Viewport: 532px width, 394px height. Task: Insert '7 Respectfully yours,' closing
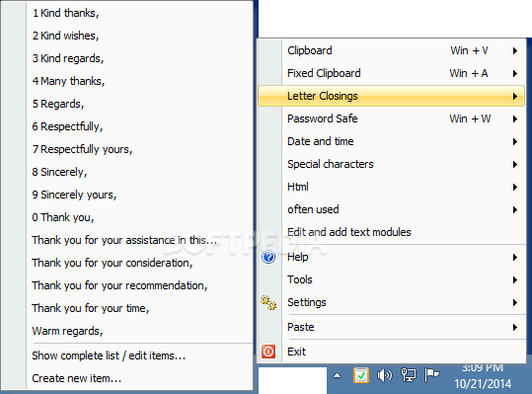click(127, 149)
